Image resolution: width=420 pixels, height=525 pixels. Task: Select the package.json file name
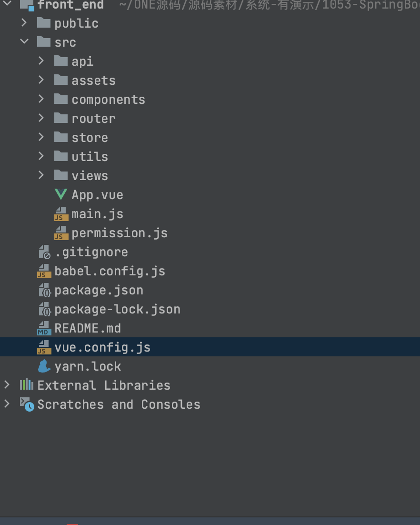pos(99,290)
